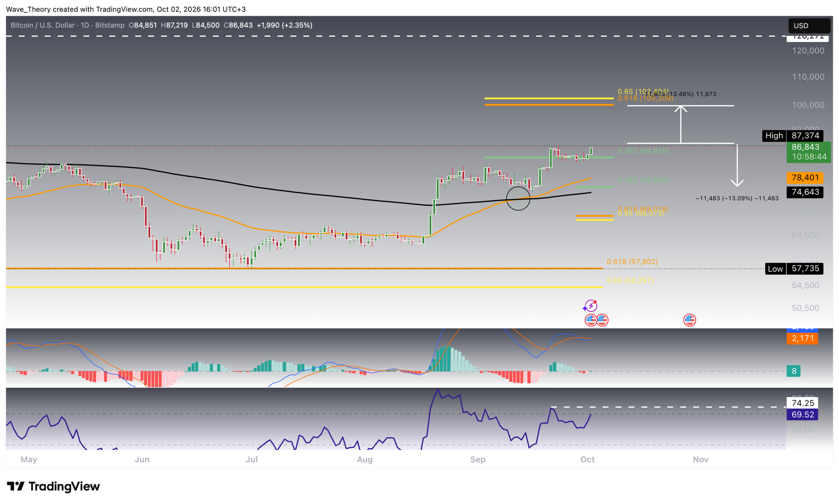
Task: Click the purple 69.52 RSI value label
Action: click(x=802, y=414)
